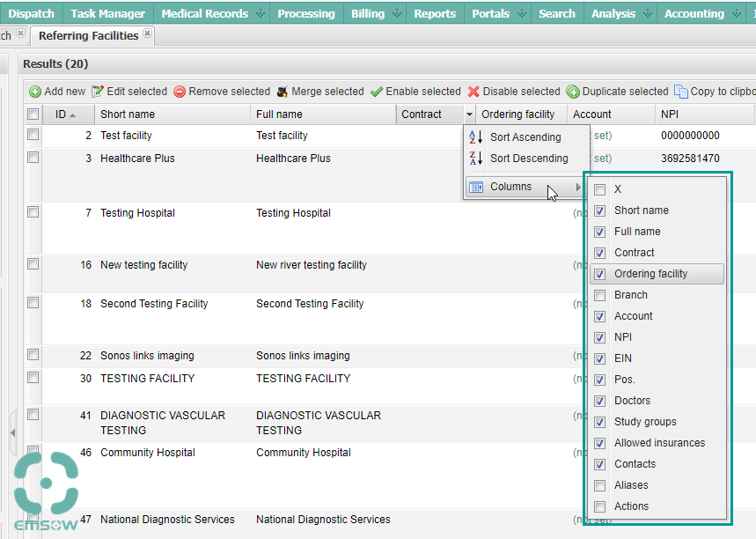Uncheck the Allowed insurances column
The width and height of the screenshot is (756, 539).
coord(600,444)
